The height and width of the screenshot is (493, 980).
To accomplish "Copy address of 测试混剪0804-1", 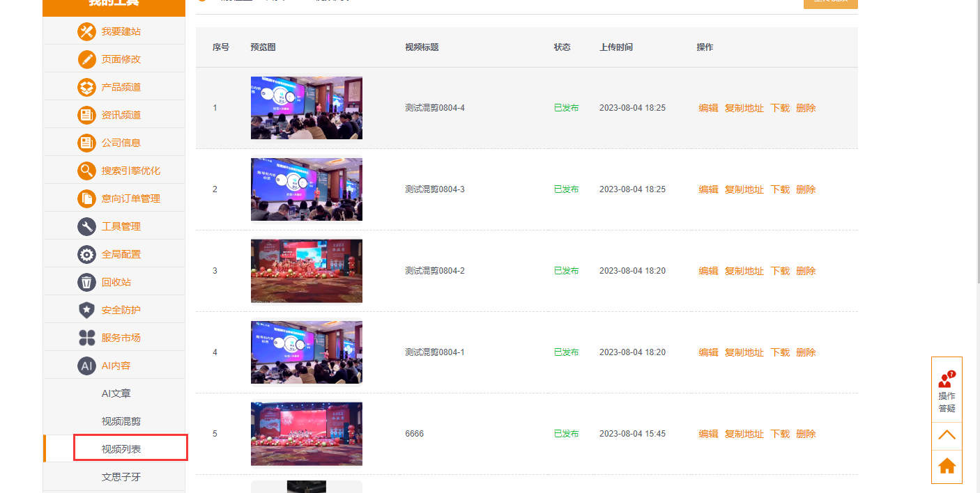I will (744, 352).
